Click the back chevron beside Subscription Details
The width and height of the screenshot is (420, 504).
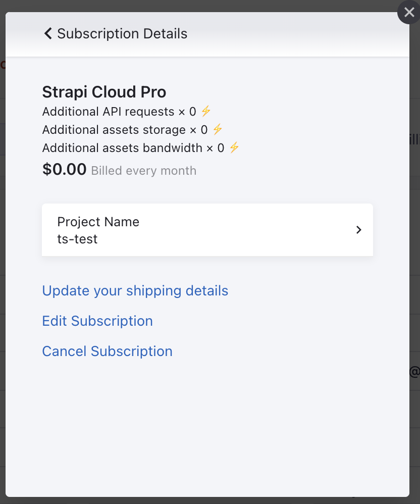click(48, 34)
